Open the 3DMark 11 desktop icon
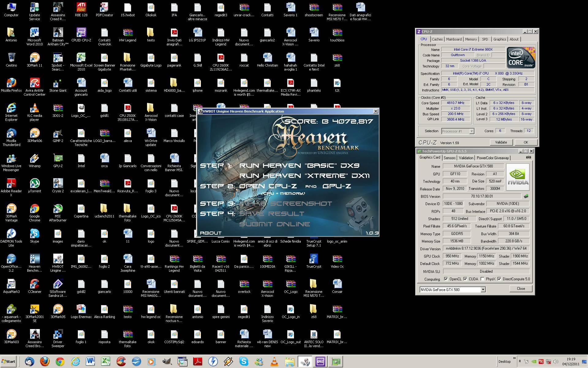This screenshot has height=368, width=588. point(34,60)
